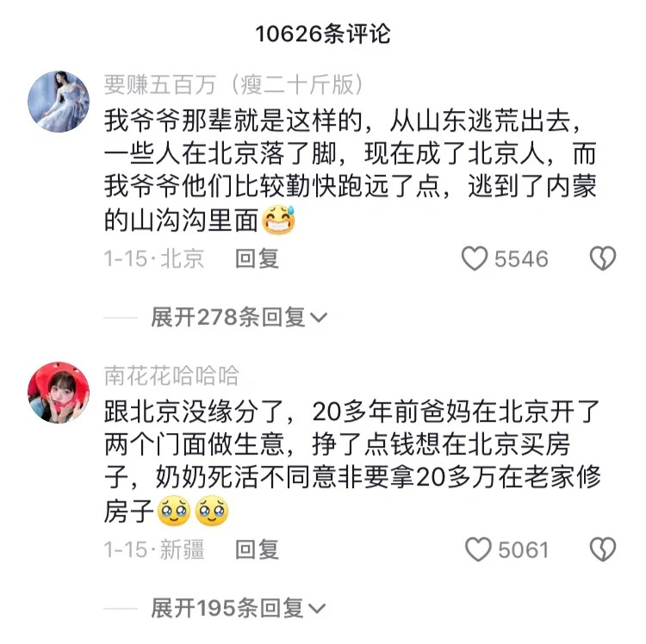646x644 pixels.
Task: Open profile via username 要赚五百万（瘦二十斤版）
Action: pos(233,85)
